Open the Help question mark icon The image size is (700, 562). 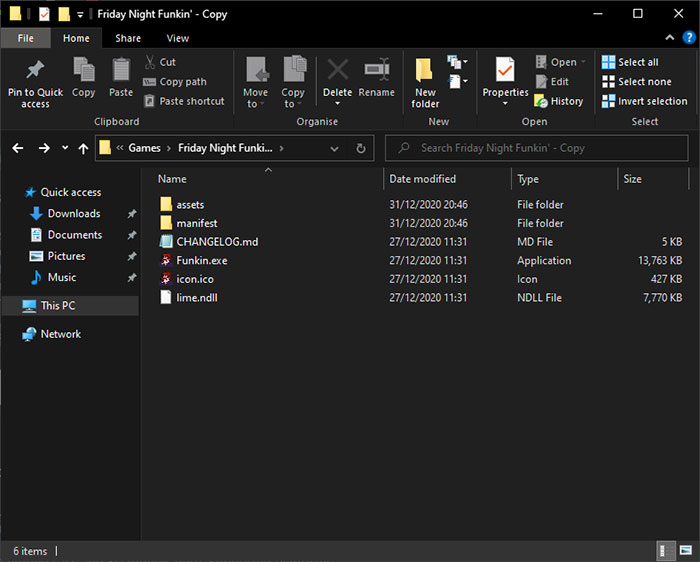tap(689, 38)
